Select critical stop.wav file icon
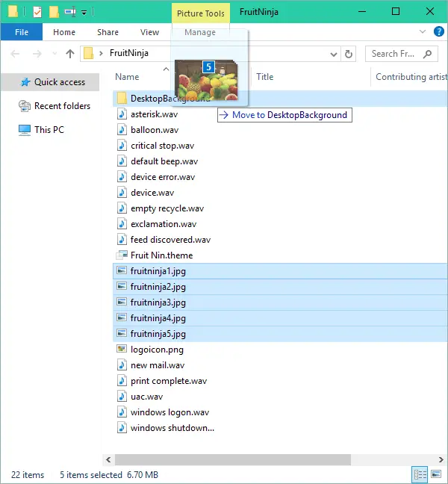The height and width of the screenshot is (484, 448). pos(122,146)
